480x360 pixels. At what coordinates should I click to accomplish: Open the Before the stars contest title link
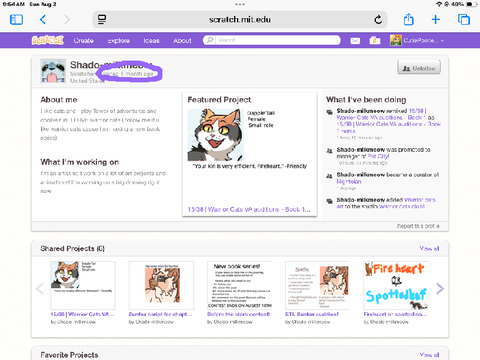(238, 314)
